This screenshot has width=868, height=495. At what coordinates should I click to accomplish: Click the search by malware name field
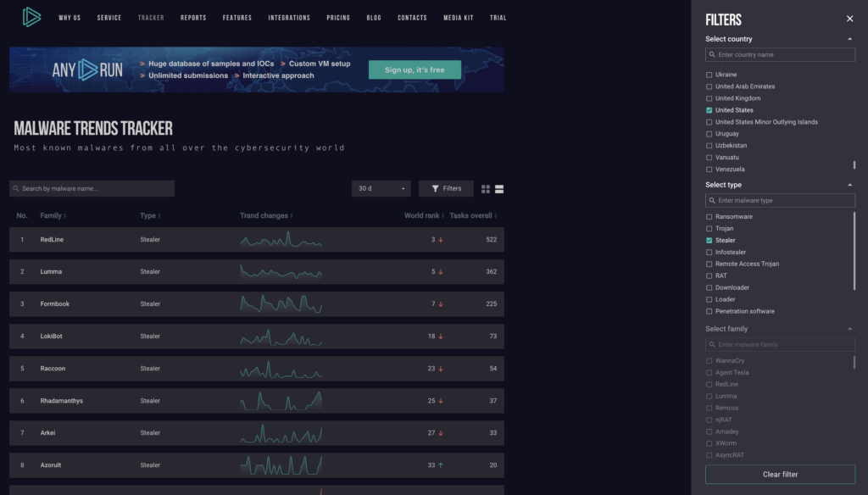pos(92,188)
